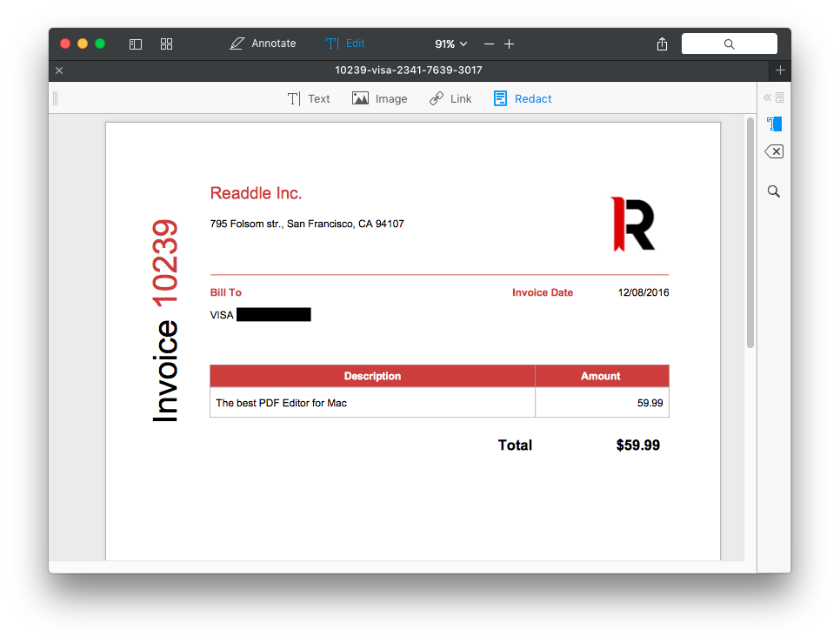840x643 pixels.
Task: Click the VISA text in Bill To
Action: point(222,315)
